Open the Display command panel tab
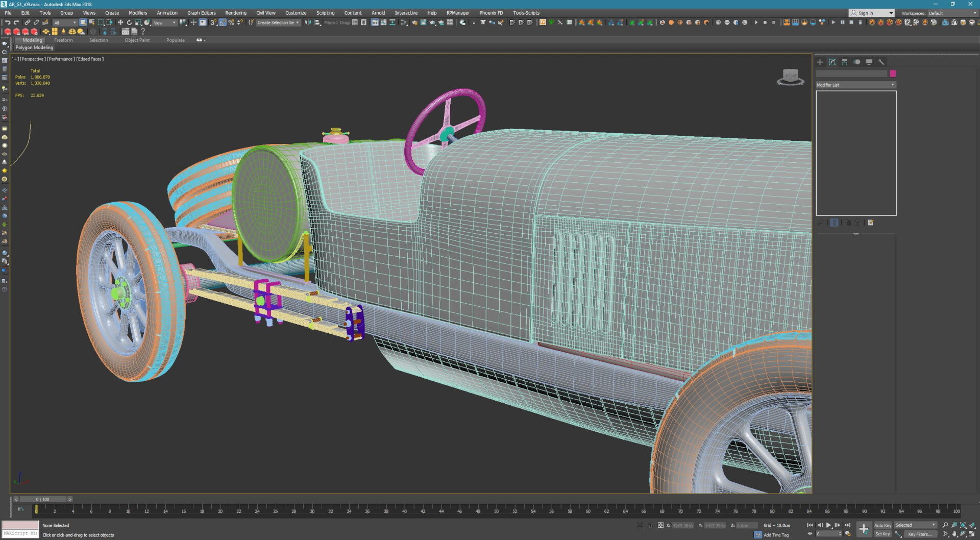Image resolution: width=980 pixels, height=540 pixels. click(x=869, y=62)
